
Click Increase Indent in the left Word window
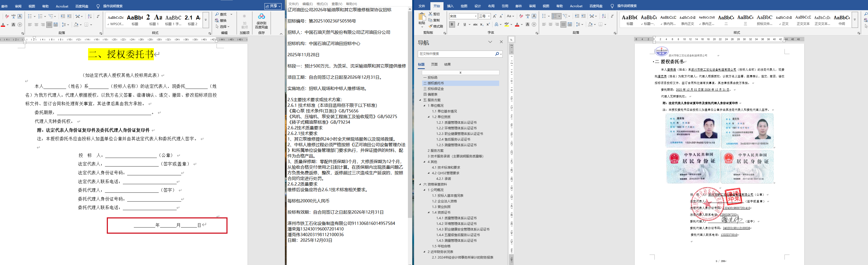coord(69,16)
